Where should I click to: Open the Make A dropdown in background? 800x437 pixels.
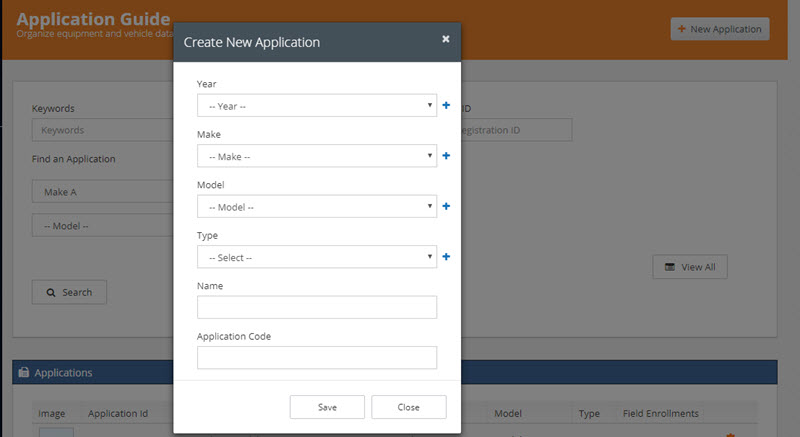pyautogui.click(x=103, y=192)
